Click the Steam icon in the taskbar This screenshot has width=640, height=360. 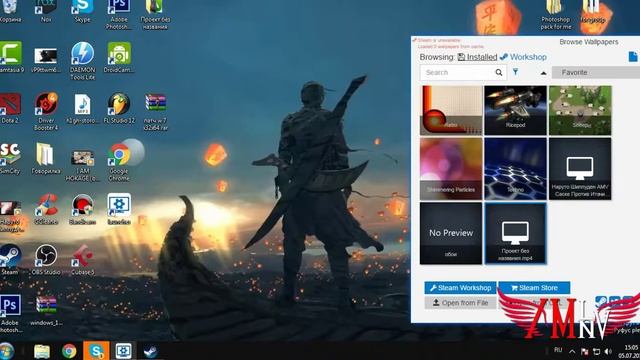(x=151, y=351)
